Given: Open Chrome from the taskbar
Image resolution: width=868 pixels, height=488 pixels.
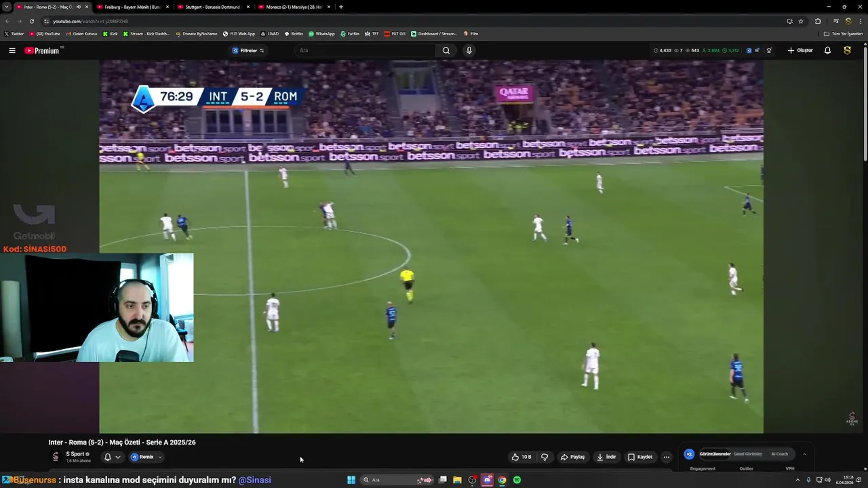Looking at the screenshot, I should pos(502,480).
